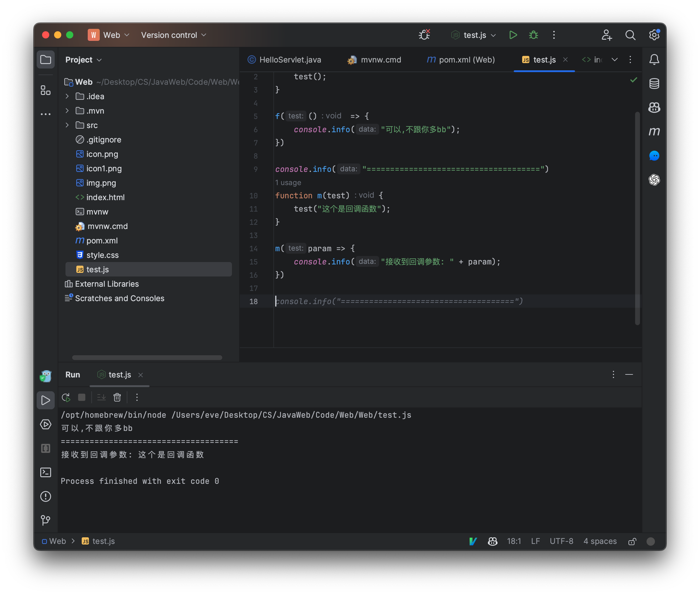Open editor tab options menu
This screenshot has width=700, height=595.
point(630,60)
